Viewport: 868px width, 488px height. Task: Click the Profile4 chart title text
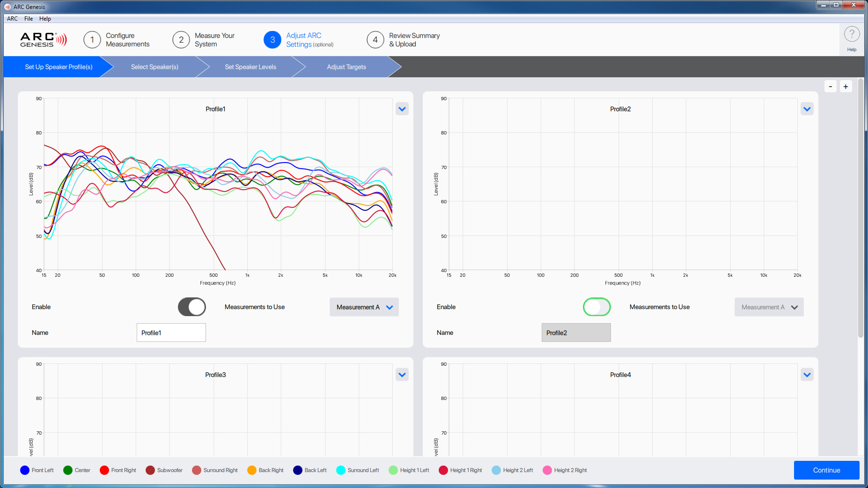[620, 375]
